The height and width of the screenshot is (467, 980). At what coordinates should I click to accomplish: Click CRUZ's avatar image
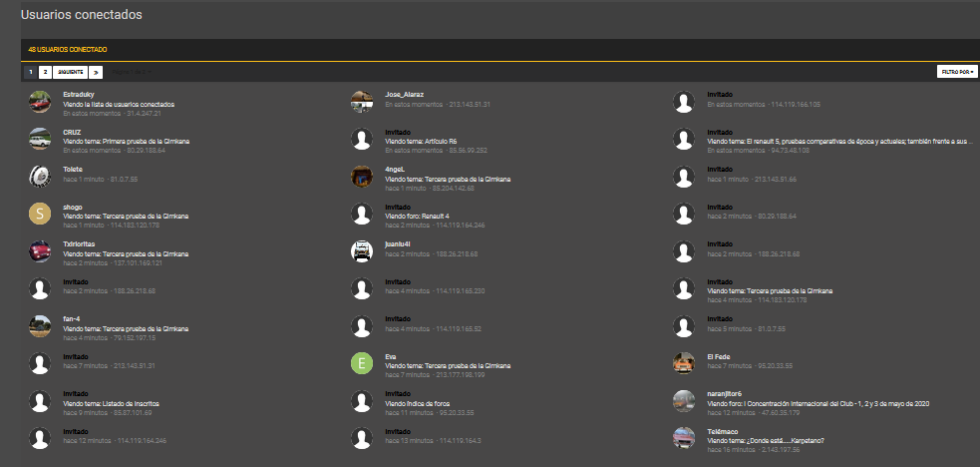pyautogui.click(x=40, y=139)
